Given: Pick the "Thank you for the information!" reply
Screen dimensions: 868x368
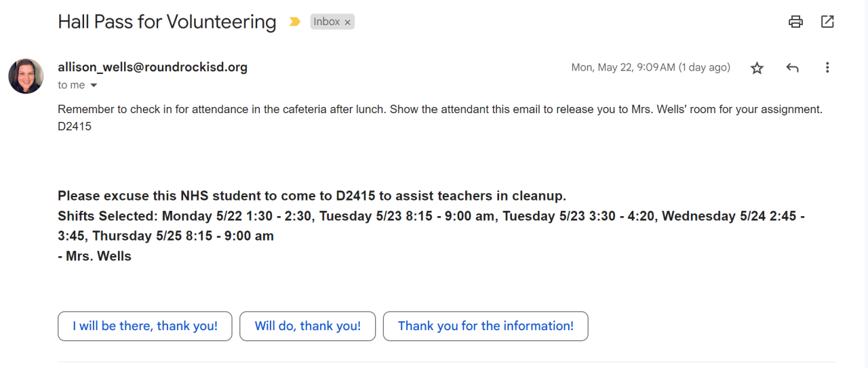Looking at the screenshot, I should click(486, 326).
